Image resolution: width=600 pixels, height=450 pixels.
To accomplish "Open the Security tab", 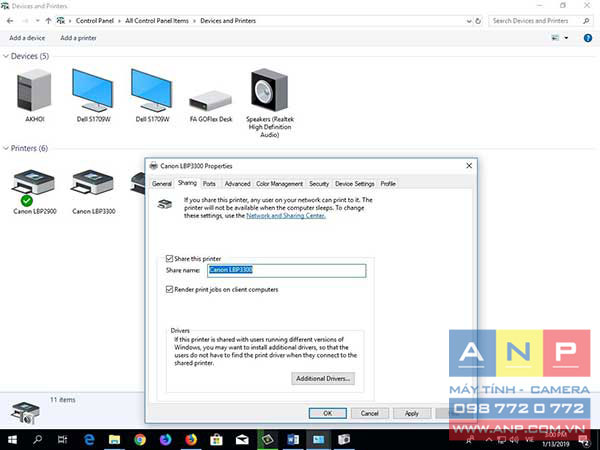I will pos(319,184).
